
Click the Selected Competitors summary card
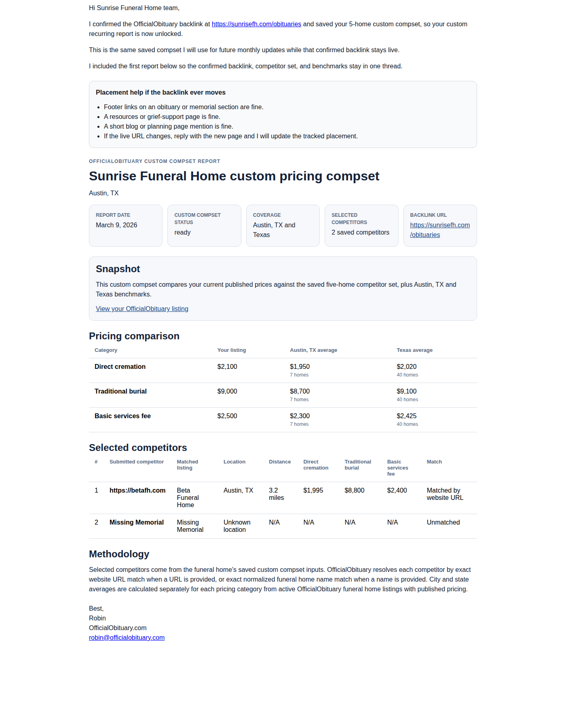pyautogui.click(x=361, y=225)
